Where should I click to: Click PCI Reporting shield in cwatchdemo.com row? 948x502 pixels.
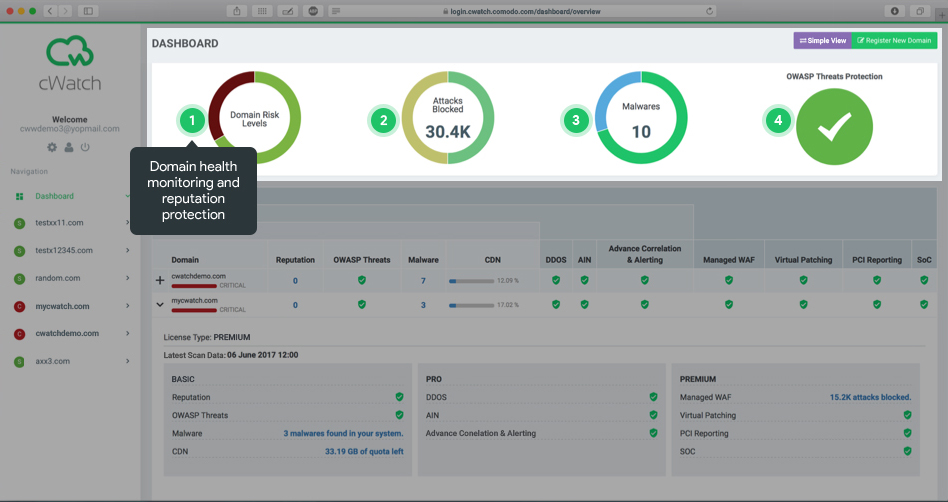877,280
